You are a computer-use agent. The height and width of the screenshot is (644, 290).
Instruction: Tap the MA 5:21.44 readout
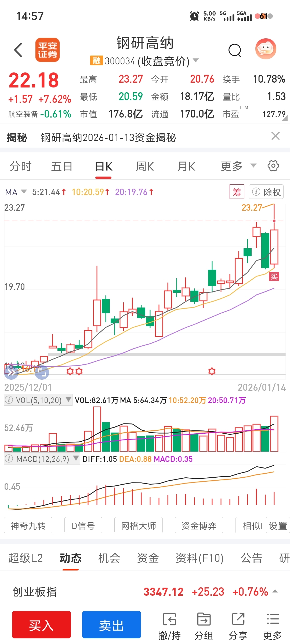(49, 192)
